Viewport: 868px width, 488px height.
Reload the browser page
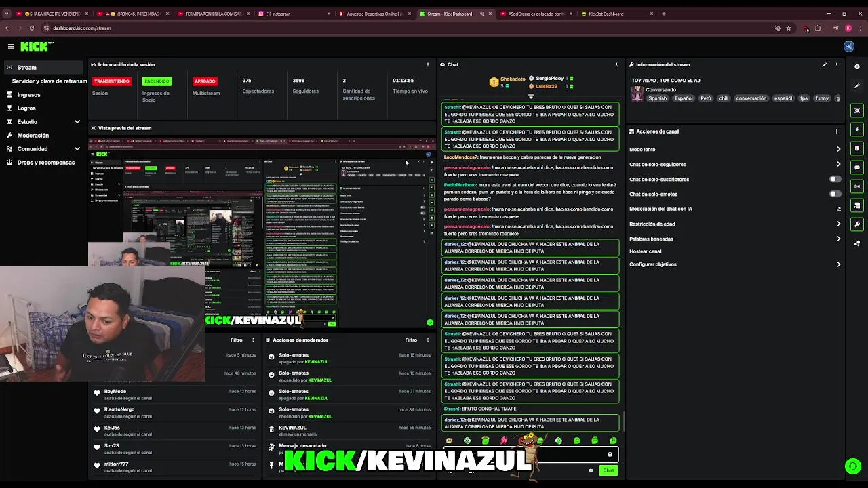click(x=31, y=28)
